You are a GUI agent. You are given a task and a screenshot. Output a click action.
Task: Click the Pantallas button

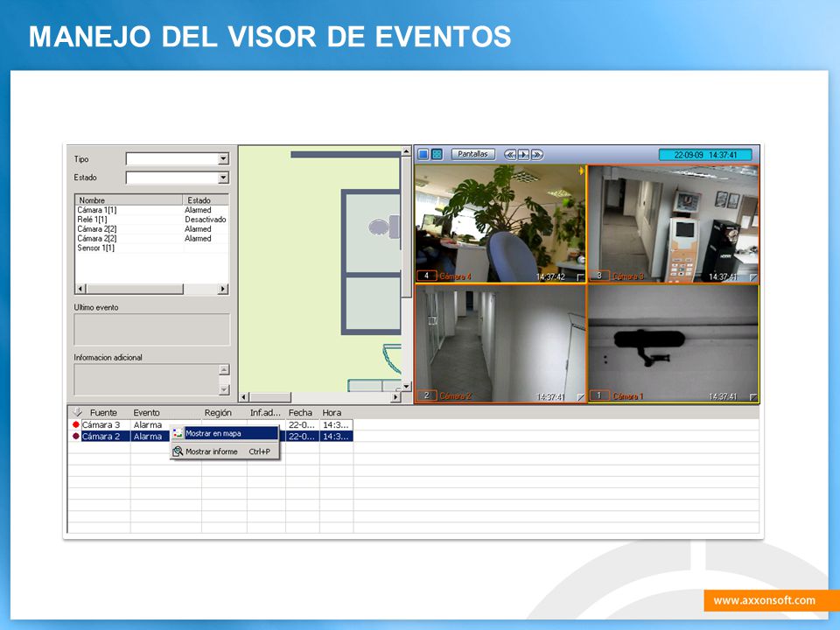coord(472,154)
